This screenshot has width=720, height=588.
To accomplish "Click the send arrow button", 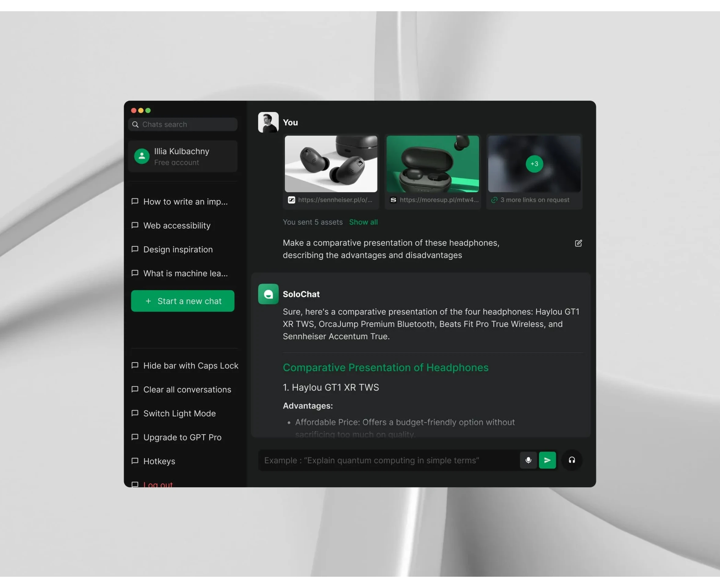I will (547, 460).
